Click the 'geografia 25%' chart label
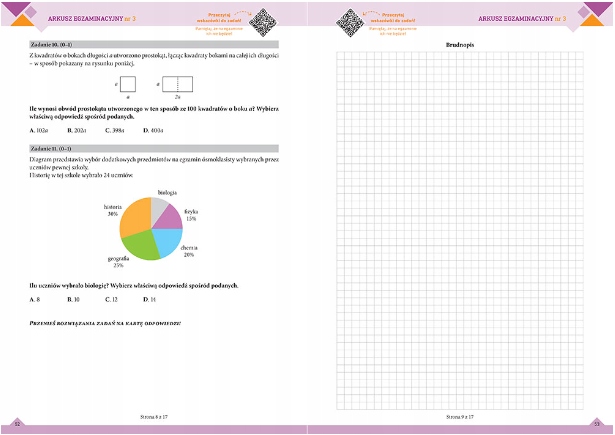This screenshot has width=615, height=435. 118,262
